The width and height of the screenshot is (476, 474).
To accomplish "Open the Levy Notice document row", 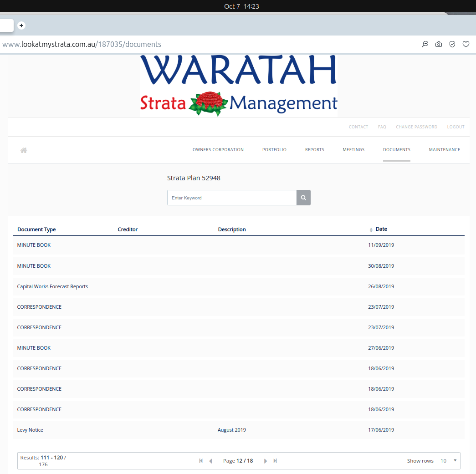I will click(239, 430).
